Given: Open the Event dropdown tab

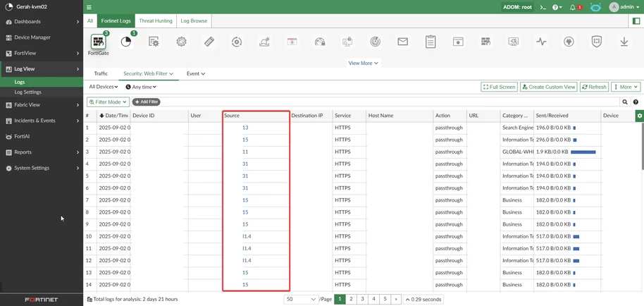Looking at the screenshot, I should [196, 73].
